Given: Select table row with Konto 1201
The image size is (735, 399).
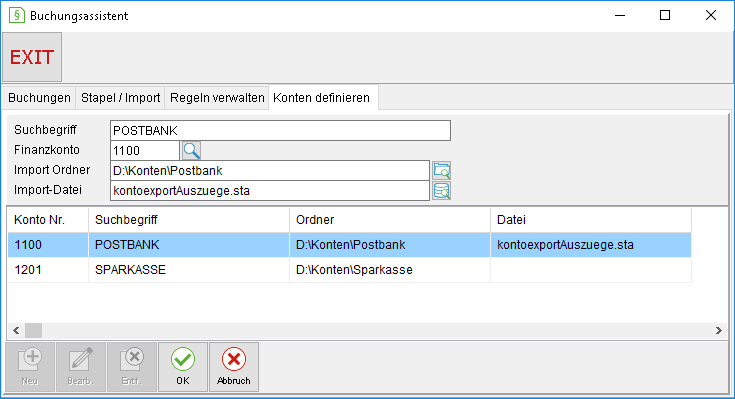Looking at the screenshot, I should point(350,270).
